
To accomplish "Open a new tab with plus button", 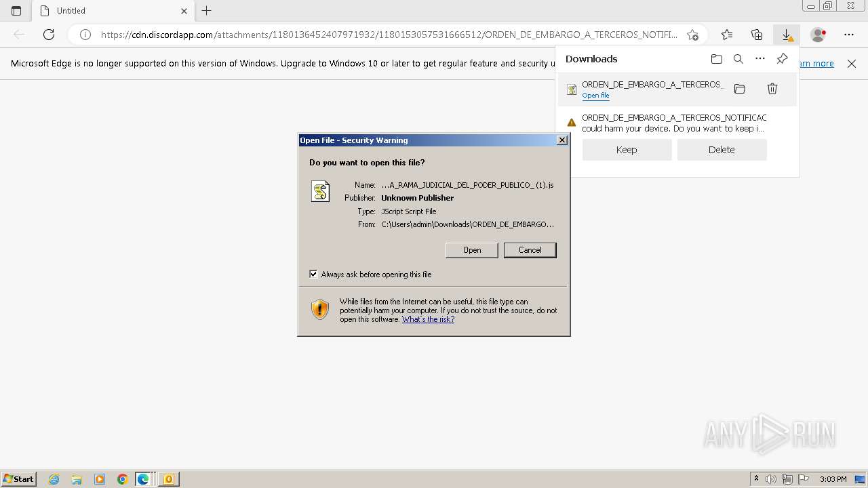I will point(207,11).
